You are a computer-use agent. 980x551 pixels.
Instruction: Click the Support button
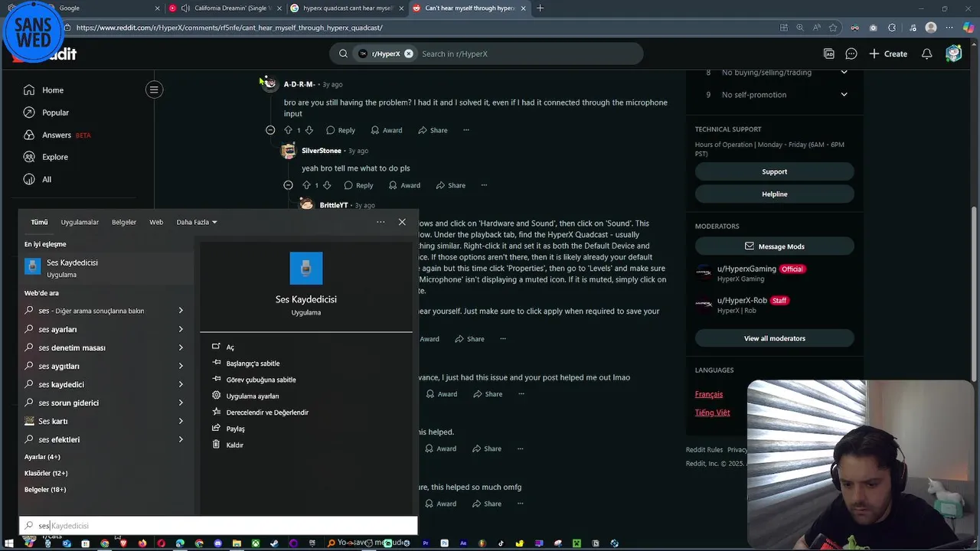pos(774,171)
